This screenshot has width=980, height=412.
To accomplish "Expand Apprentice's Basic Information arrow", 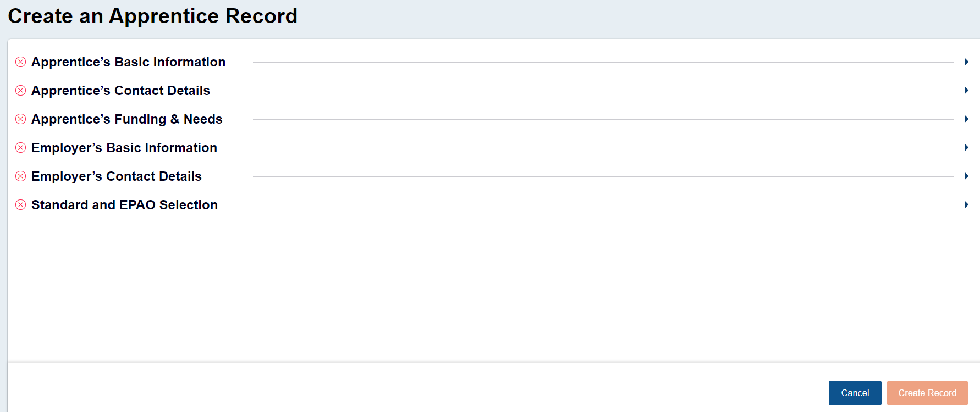I will [966, 62].
